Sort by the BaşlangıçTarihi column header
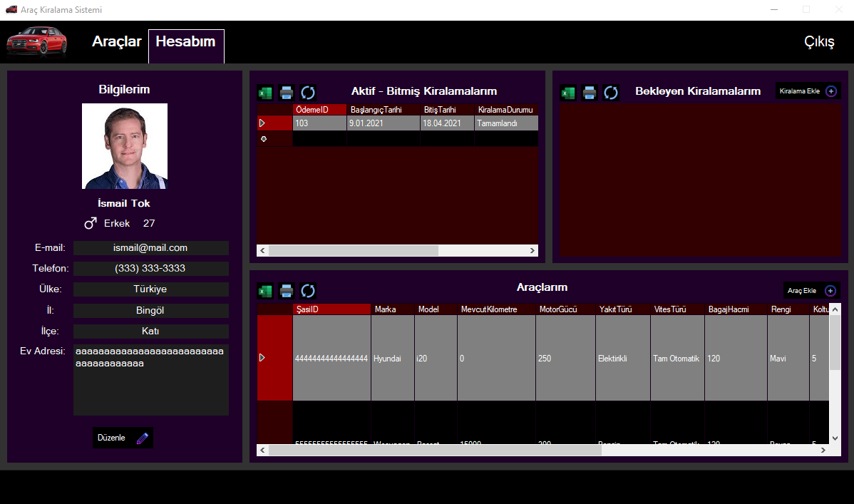The height and width of the screenshot is (504, 854). (384, 110)
